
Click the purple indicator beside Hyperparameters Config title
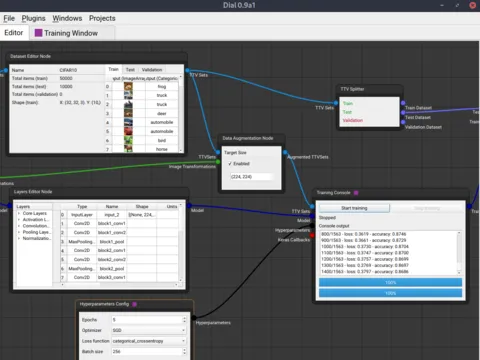(x=135, y=304)
